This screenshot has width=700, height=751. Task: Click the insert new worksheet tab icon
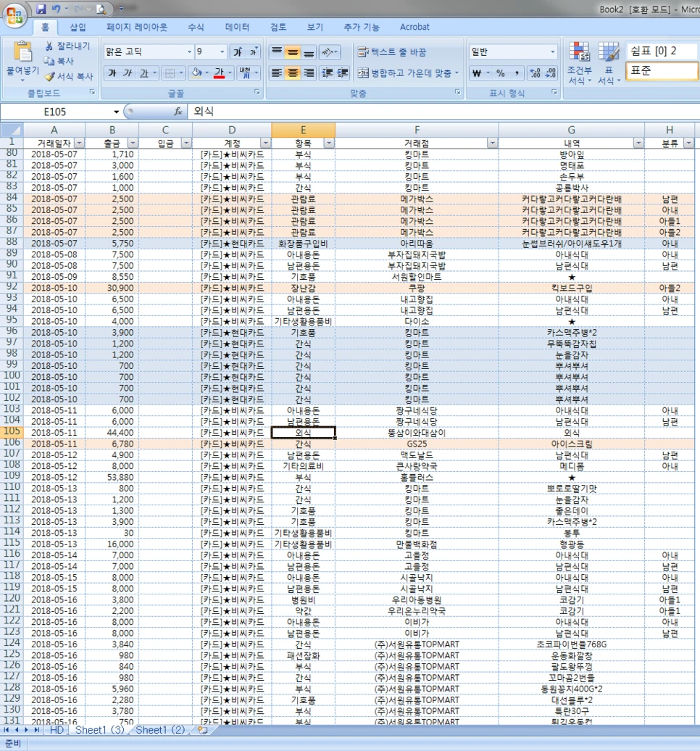click(x=202, y=730)
